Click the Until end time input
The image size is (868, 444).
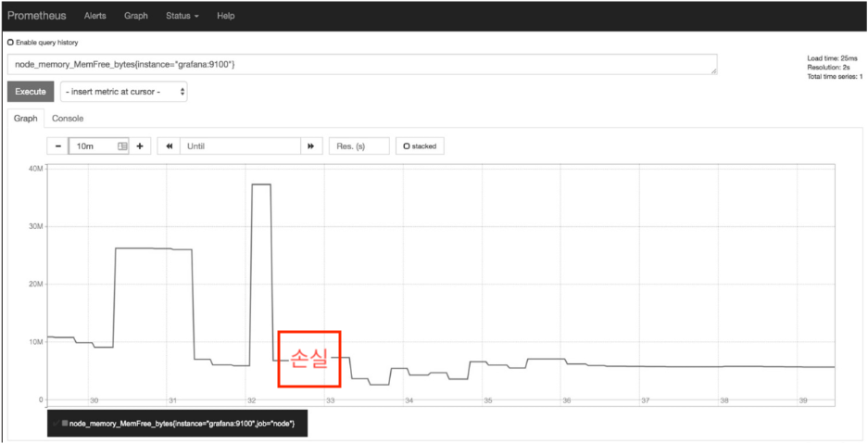coord(241,146)
